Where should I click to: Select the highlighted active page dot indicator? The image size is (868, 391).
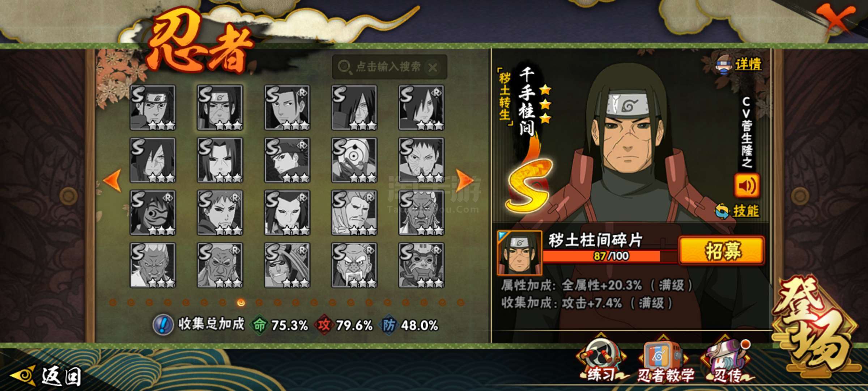coord(241,302)
